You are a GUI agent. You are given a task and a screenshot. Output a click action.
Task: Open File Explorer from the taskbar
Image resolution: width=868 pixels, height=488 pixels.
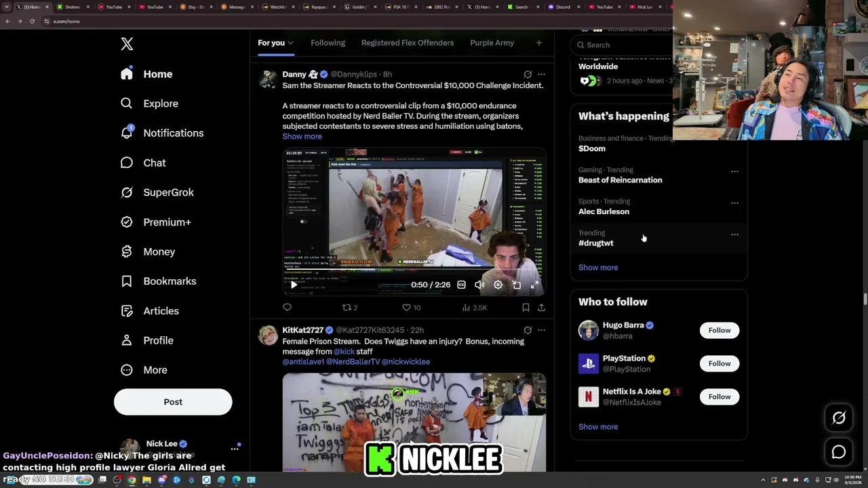(x=146, y=480)
